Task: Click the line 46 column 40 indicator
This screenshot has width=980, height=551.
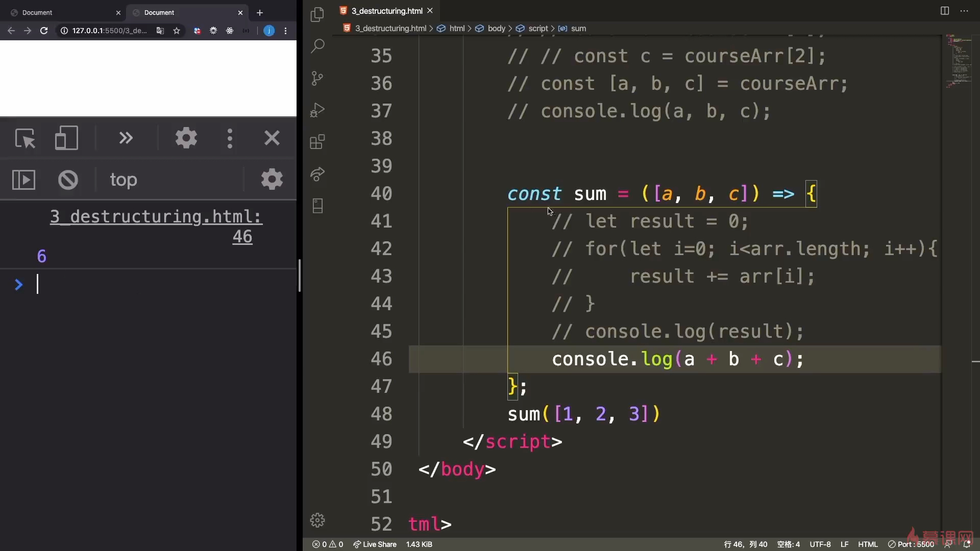Action: click(x=745, y=544)
